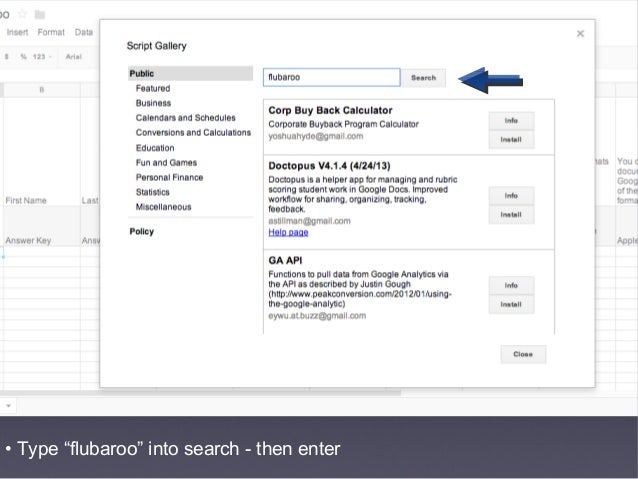
Task: Select the Personal Finance category
Action: (x=169, y=177)
